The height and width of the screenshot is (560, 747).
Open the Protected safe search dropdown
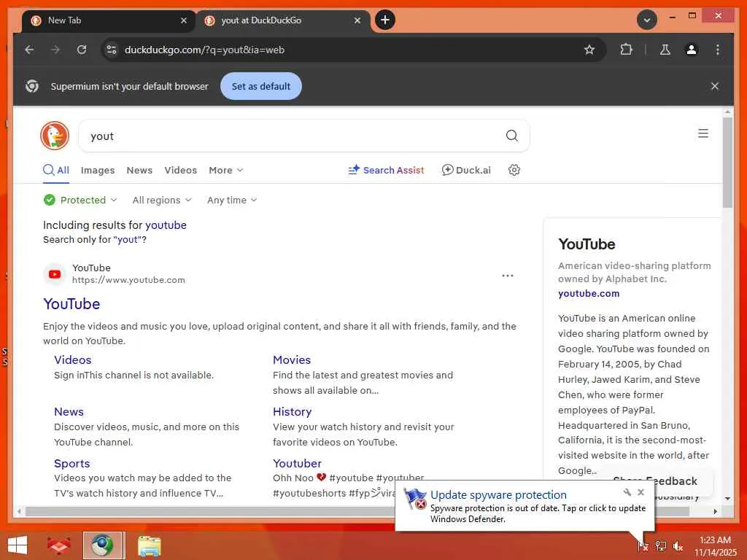coord(80,200)
